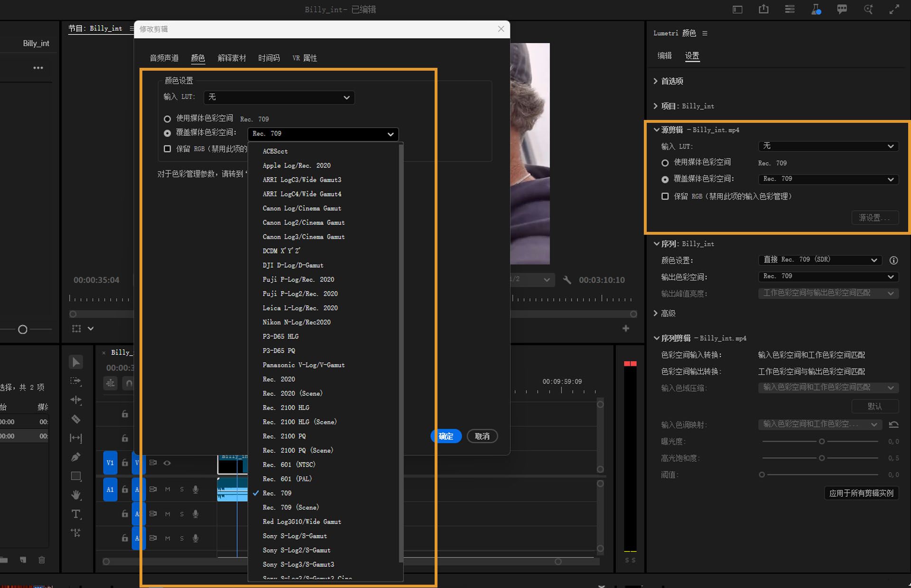This screenshot has width=911, height=588.
Task: Select the Type tool
Action: (x=76, y=514)
